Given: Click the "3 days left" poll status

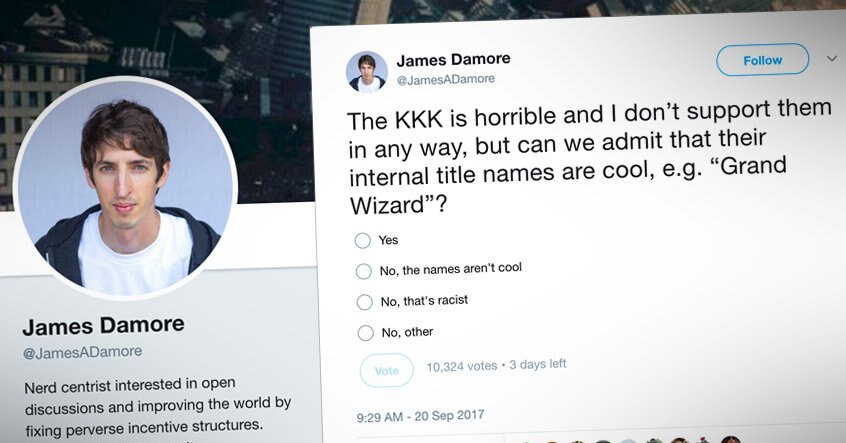Looking at the screenshot, I should pyautogui.click(x=538, y=364).
